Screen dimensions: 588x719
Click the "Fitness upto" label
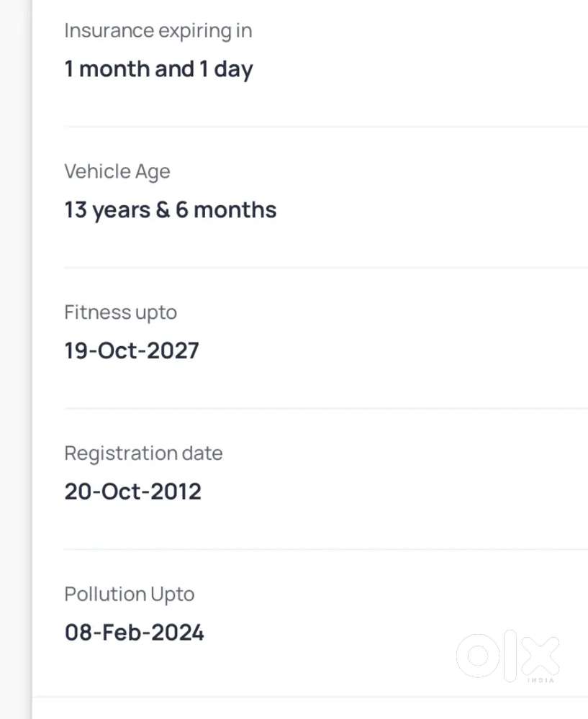pos(120,312)
